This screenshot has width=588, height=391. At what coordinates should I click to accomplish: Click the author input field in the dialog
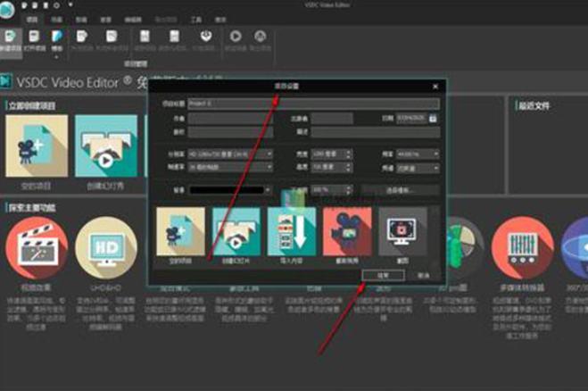coord(230,119)
